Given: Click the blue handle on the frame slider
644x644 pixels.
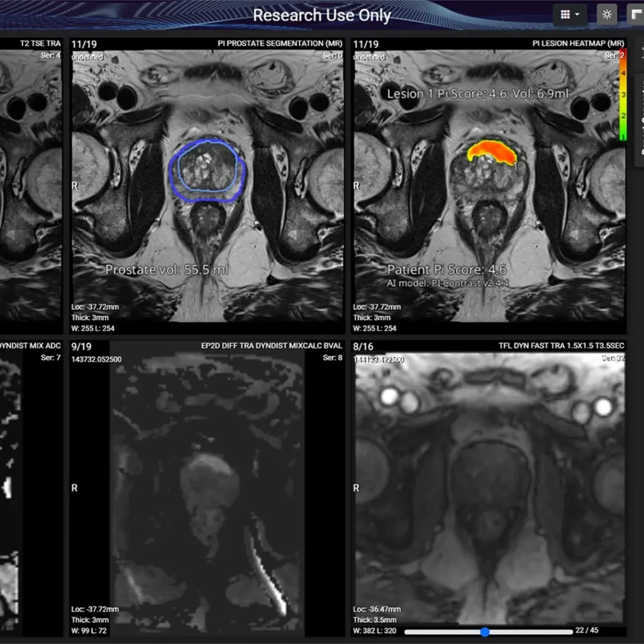Looking at the screenshot, I should [484, 631].
